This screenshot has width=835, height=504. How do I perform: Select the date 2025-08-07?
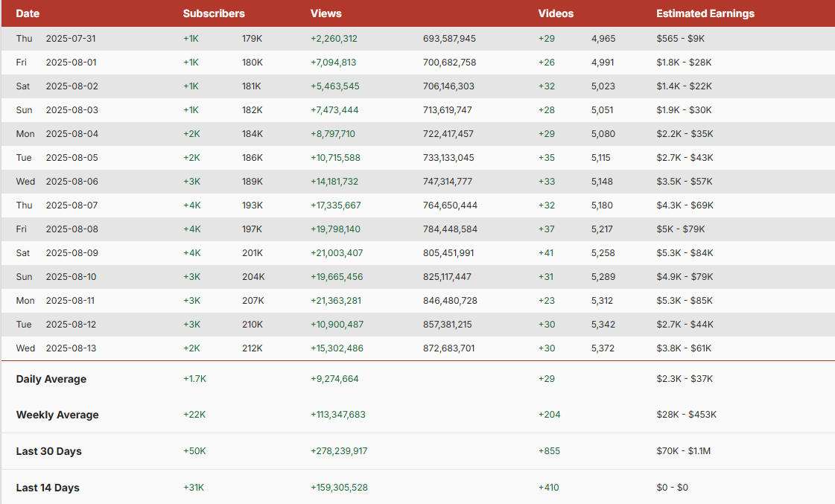tap(72, 205)
